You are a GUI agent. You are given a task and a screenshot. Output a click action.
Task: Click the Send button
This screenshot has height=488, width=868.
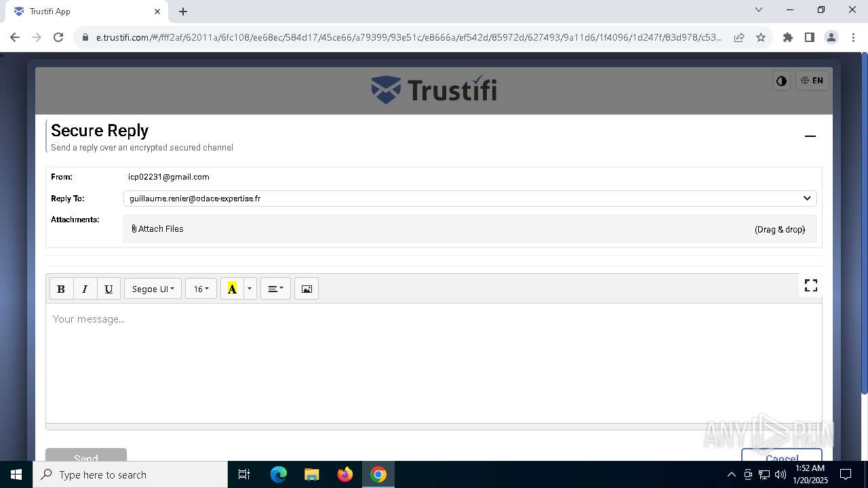86,455
